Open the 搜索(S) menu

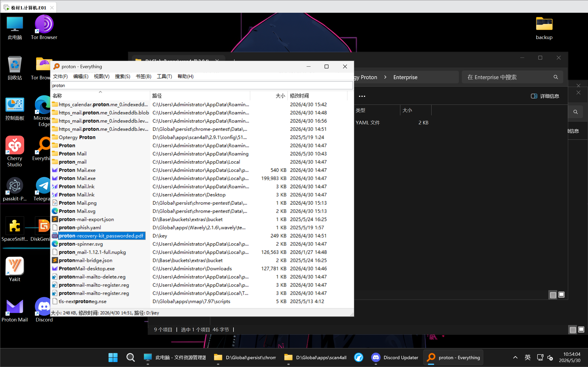tap(123, 76)
